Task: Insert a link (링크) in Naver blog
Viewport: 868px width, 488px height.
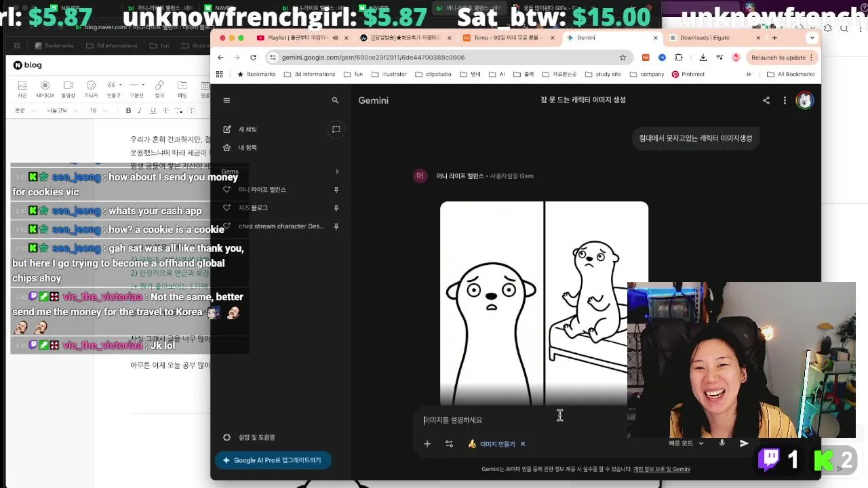Action: pyautogui.click(x=159, y=89)
